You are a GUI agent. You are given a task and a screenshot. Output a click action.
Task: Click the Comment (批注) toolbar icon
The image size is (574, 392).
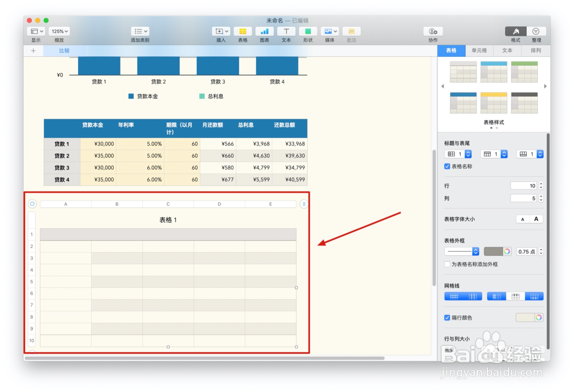[x=352, y=31]
